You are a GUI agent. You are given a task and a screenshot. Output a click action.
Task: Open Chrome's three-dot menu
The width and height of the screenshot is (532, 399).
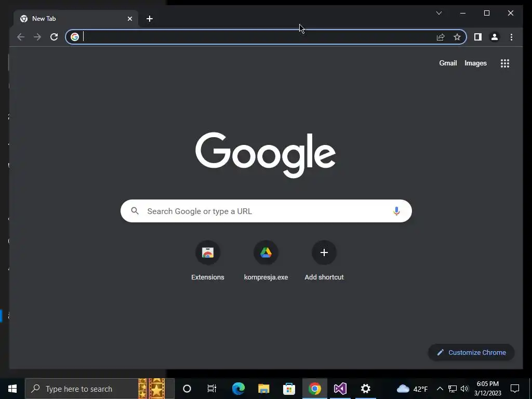[511, 37]
